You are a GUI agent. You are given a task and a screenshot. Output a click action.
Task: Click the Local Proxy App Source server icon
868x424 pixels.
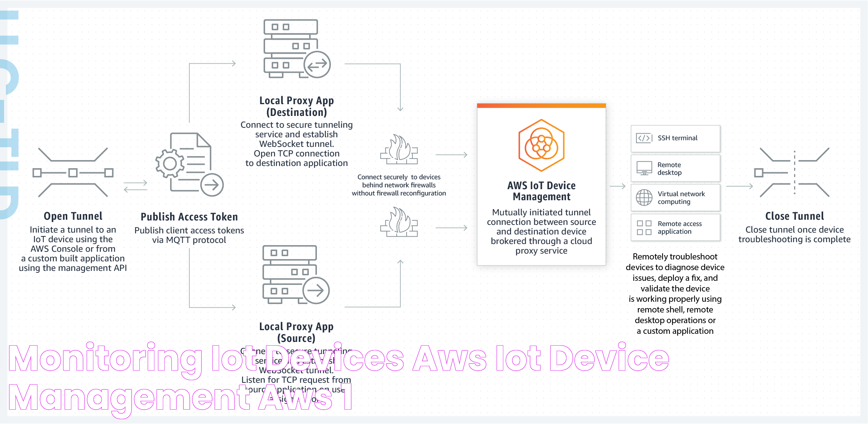click(x=296, y=275)
